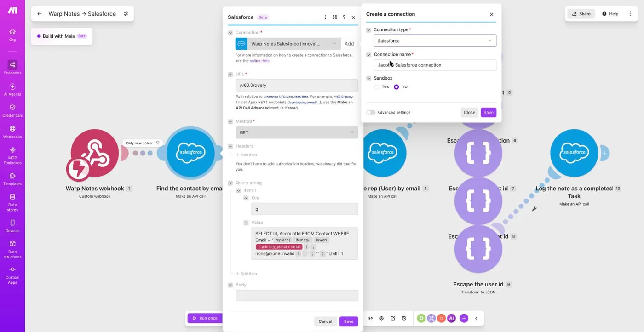Go back using the arrow beside scenario name

(40, 14)
